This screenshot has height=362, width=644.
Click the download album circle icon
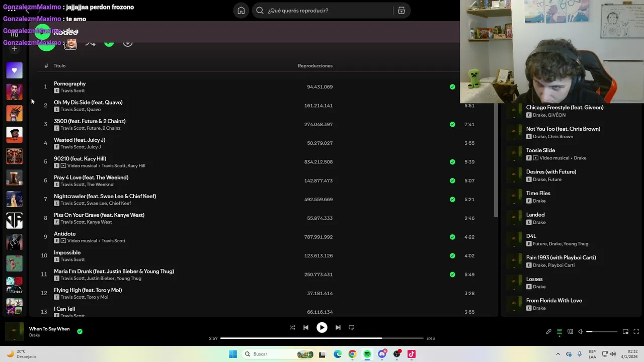(128, 43)
